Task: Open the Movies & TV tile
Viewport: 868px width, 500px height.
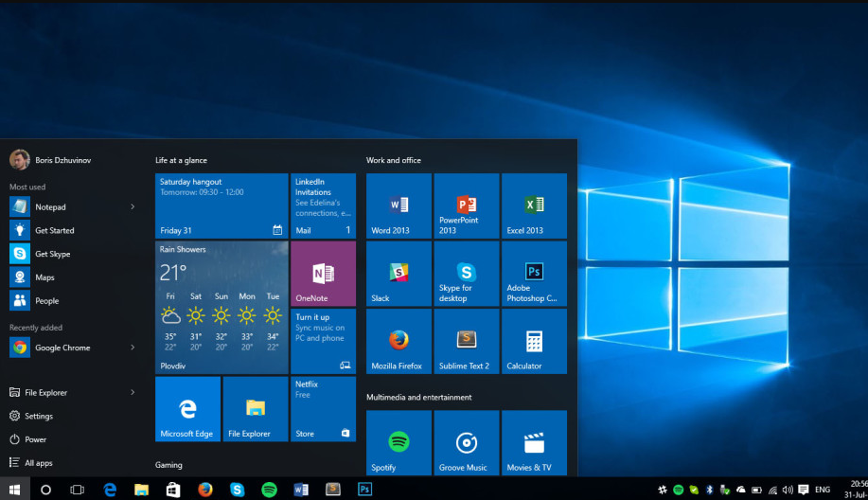Action: [534, 442]
